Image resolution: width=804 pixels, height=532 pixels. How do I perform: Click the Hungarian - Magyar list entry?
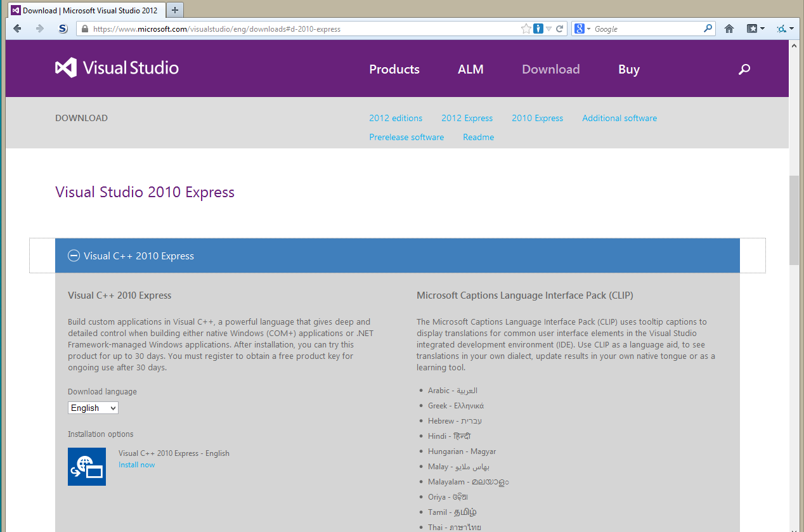tap(462, 451)
